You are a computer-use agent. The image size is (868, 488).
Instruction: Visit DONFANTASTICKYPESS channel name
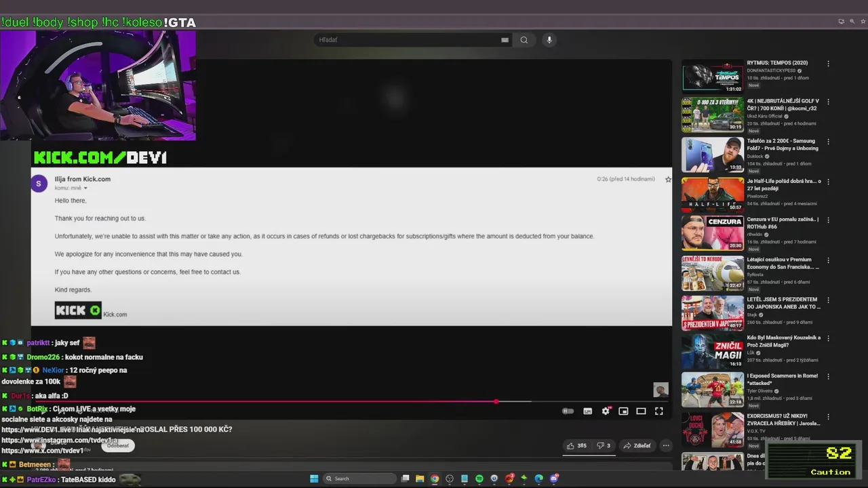click(771, 70)
